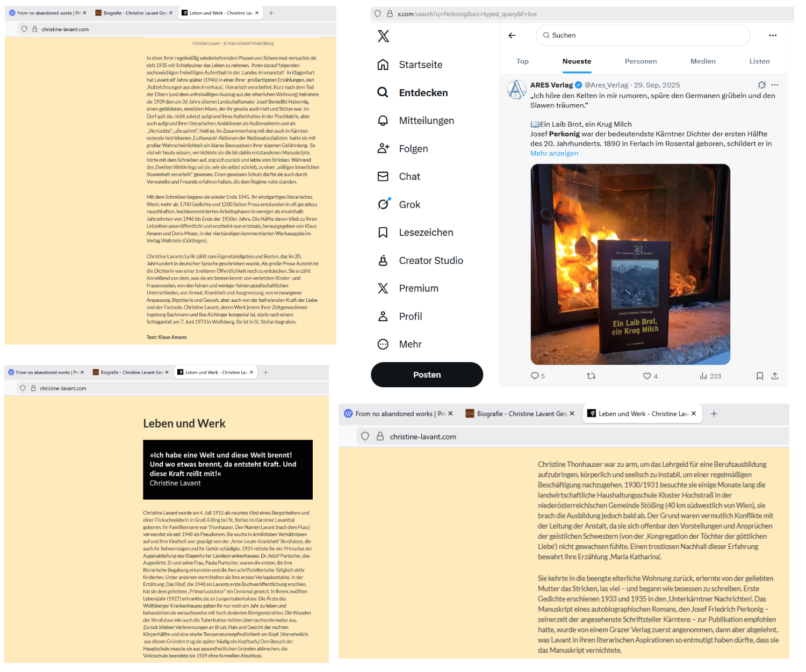Click the Suchen search field
The image size is (806, 672).
[643, 35]
